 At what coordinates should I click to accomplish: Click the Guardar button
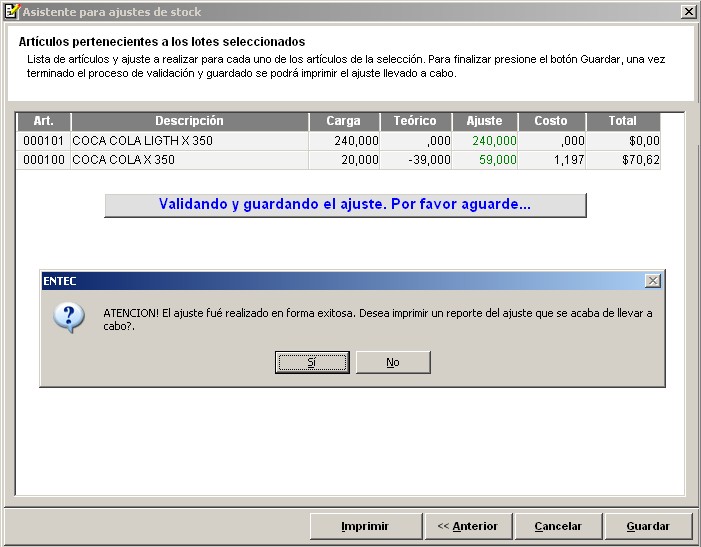point(648,526)
